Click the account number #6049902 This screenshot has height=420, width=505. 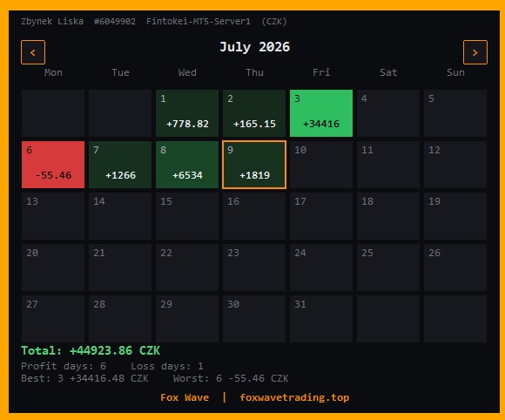coord(115,22)
